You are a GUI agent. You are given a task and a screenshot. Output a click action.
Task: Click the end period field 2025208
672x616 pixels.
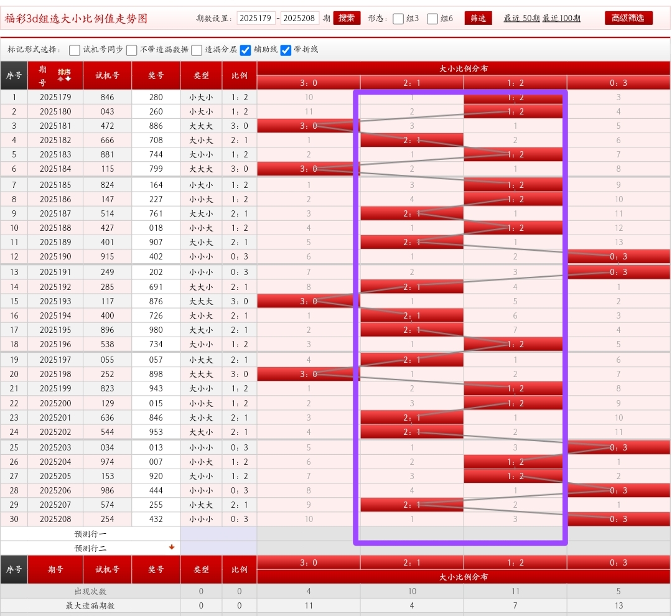pyautogui.click(x=300, y=18)
